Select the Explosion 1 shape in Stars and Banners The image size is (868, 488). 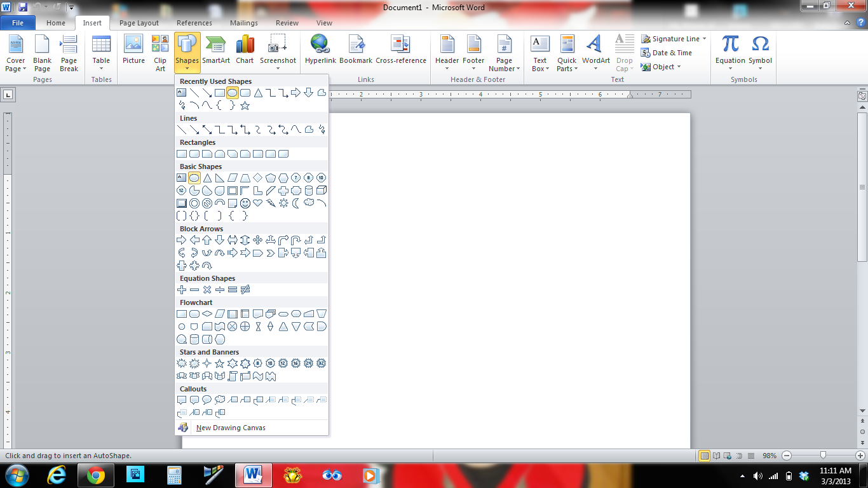point(182,363)
